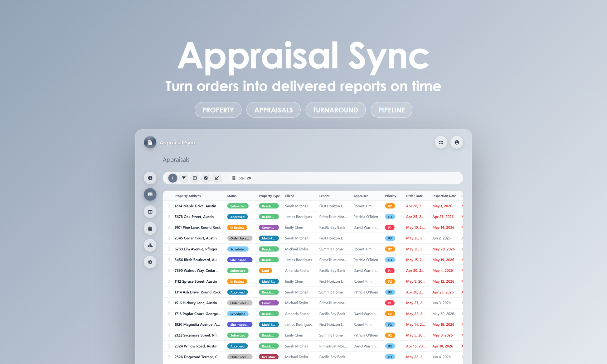The height and width of the screenshot is (364, 607).
Task: Sort by Property Address column header
Action: coord(187,196)
